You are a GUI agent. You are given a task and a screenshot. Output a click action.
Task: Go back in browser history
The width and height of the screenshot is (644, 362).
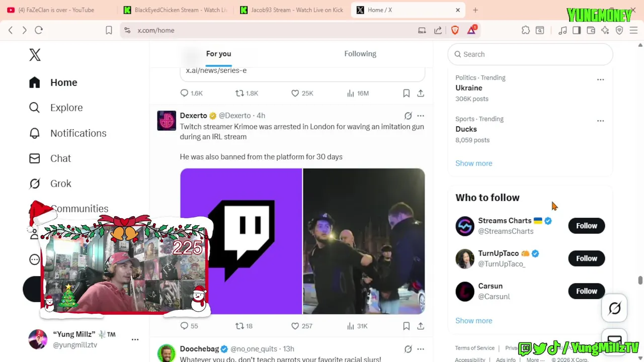(11, 30)
